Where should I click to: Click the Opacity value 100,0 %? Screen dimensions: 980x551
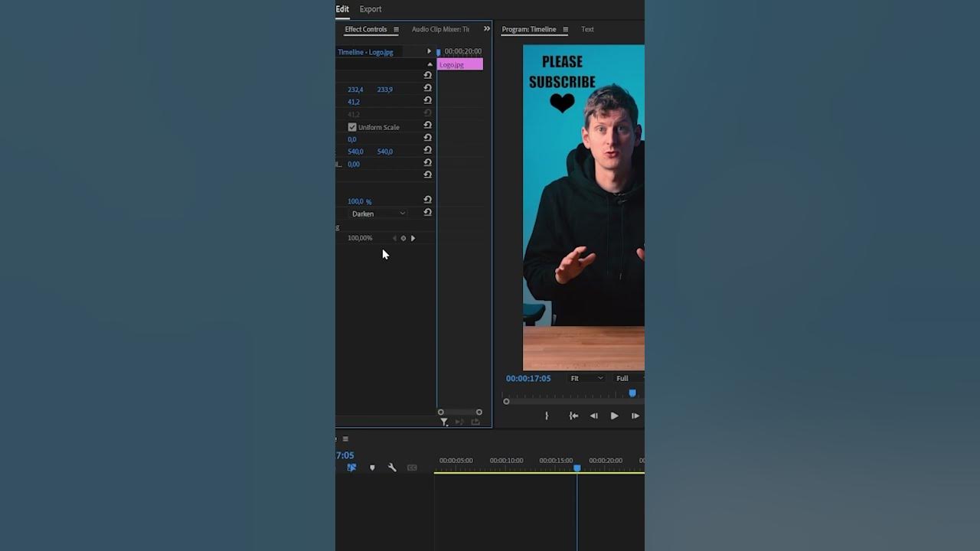pyautogui.click(x=360, y=201)
